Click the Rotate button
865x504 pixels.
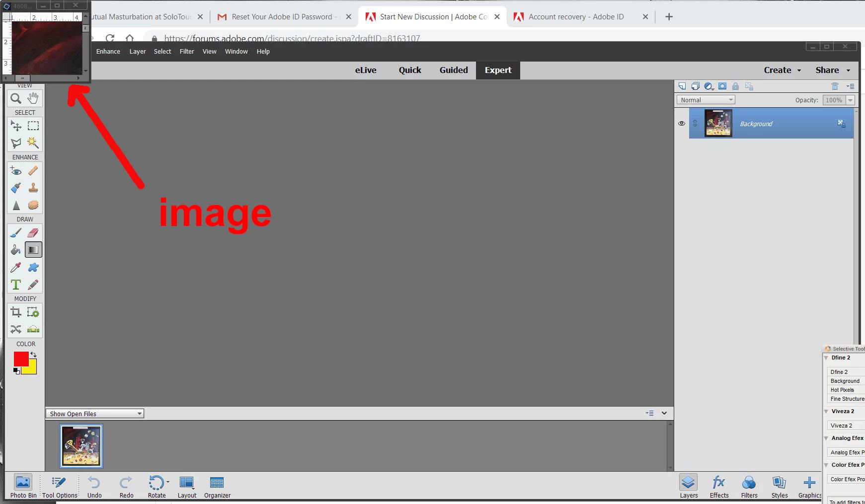click(157, 487)
